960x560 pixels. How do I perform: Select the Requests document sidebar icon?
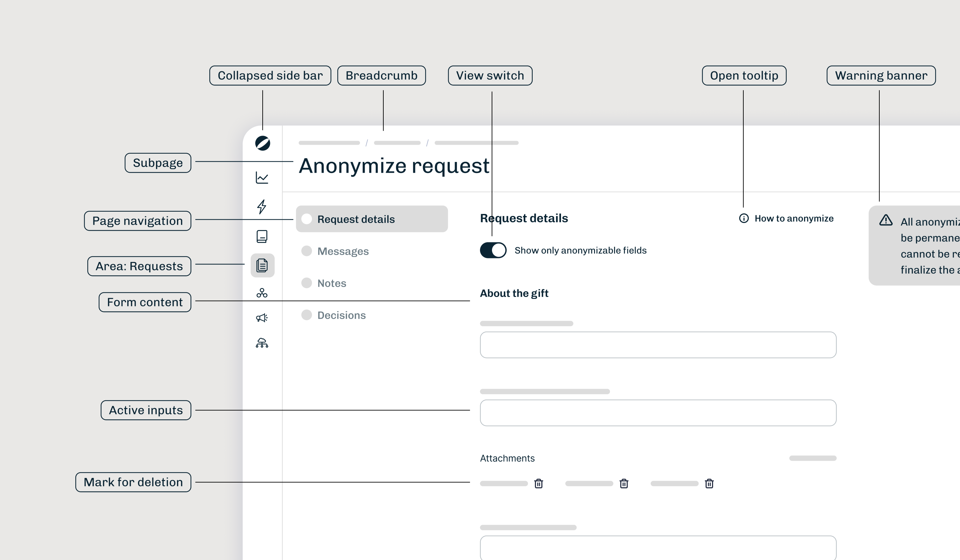coord(262,265)
